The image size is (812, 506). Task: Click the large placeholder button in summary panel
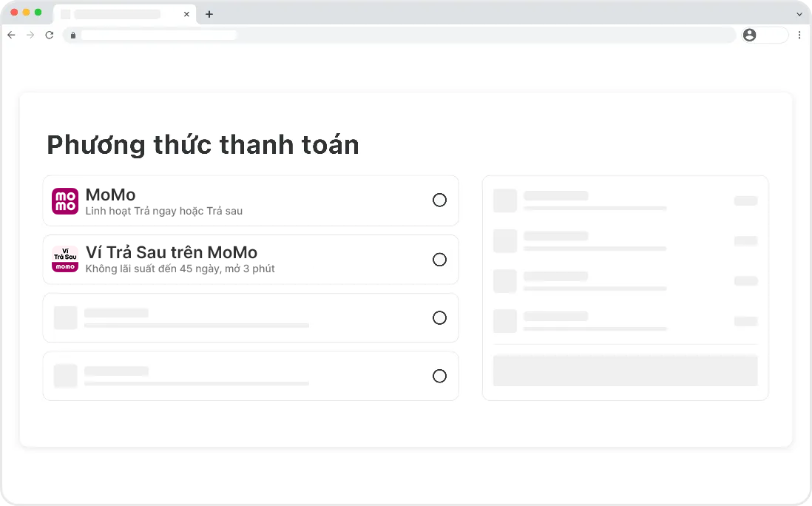tap(625, 371)
